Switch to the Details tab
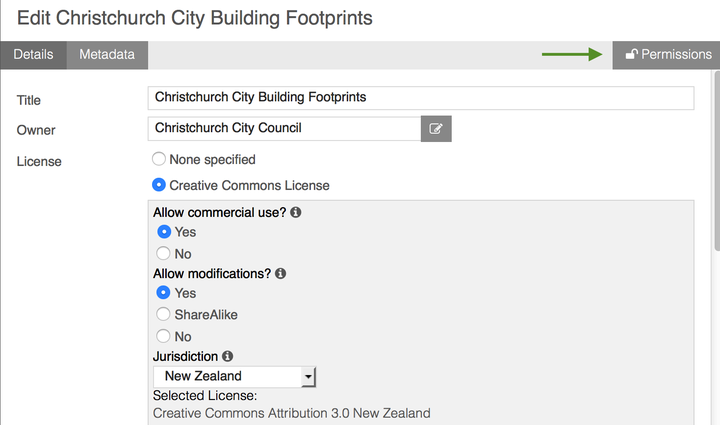 34,55
